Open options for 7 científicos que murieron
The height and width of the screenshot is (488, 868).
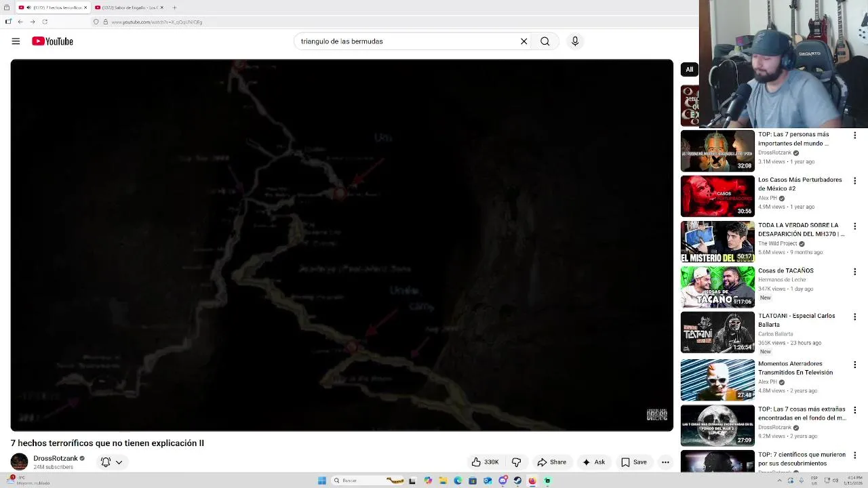click(854, 455)
